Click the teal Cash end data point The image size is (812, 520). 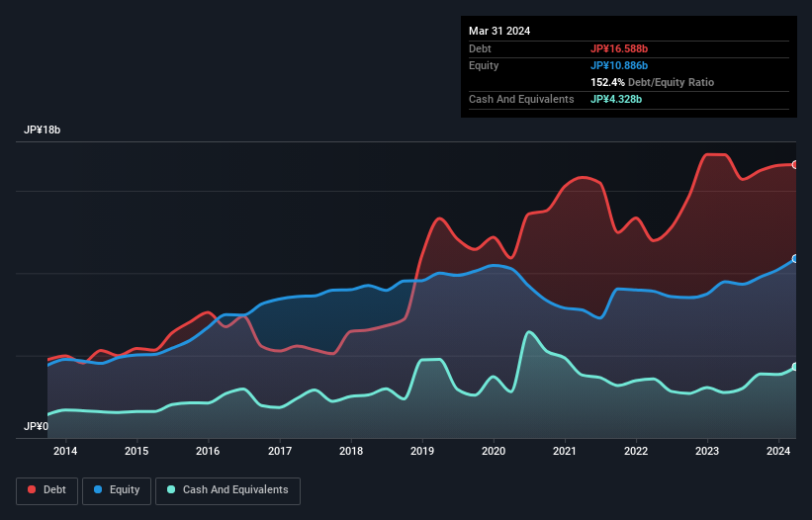(x=795, y=367)
